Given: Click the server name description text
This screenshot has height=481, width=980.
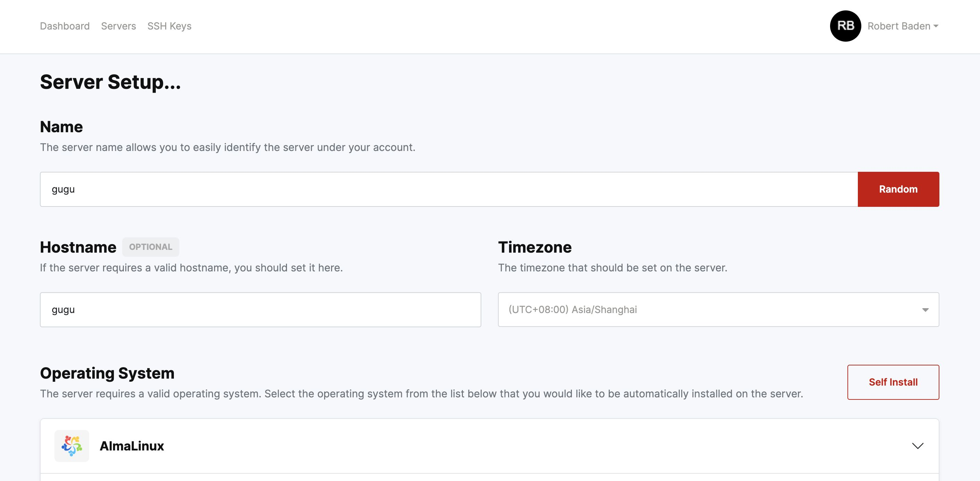Looking at the screenshot, I should point(228,147).
